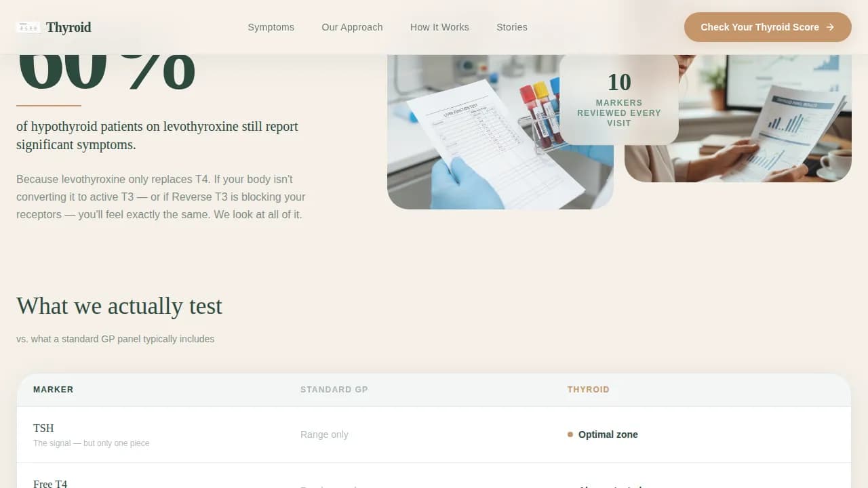Click 'The signal — but only one piece' note
868x488 pixels.
pos(92,443)
